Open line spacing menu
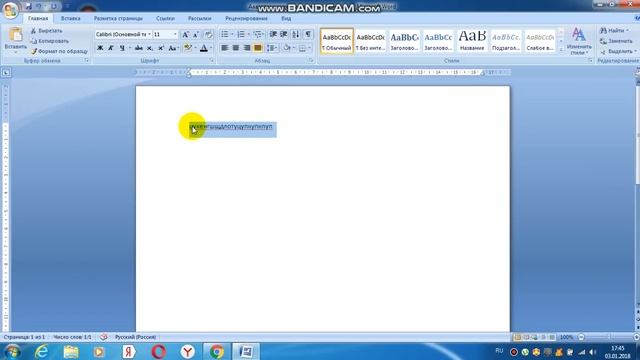The height and width of the screenshot is (360, 640). coord(271,48)
